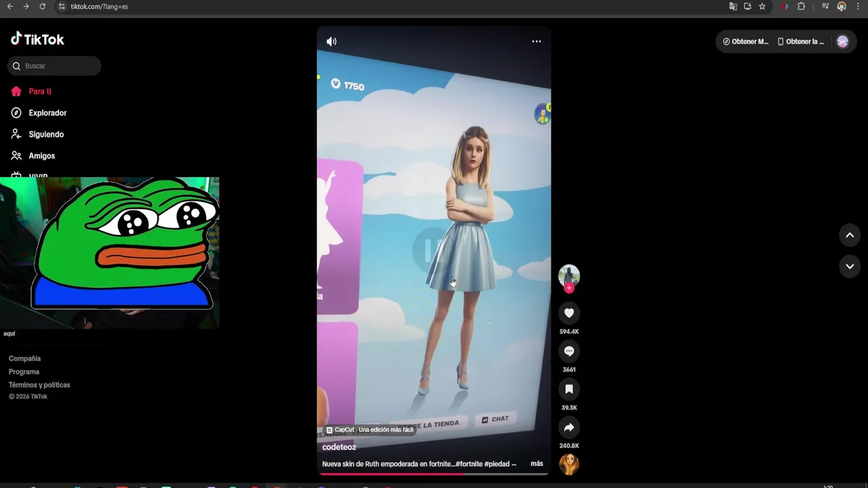Image resolution: width=868 pixels, height=488 pixels.
Task: Click the '© 2026 TikTok' text
Action: click(28, 396)
